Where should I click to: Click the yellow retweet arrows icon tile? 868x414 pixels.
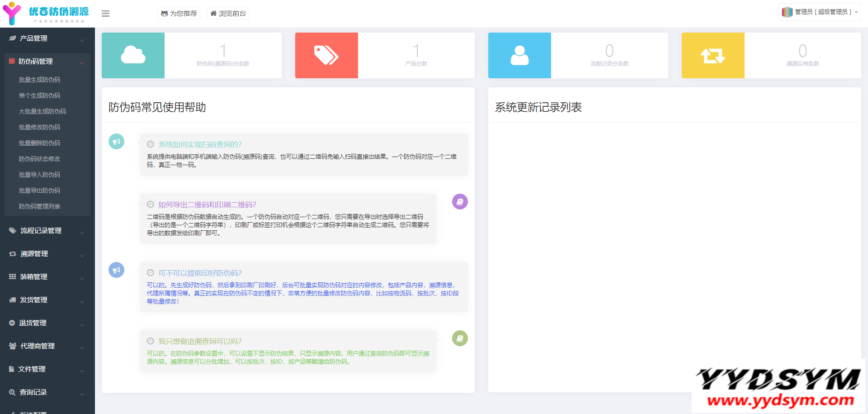pos(713,55)
